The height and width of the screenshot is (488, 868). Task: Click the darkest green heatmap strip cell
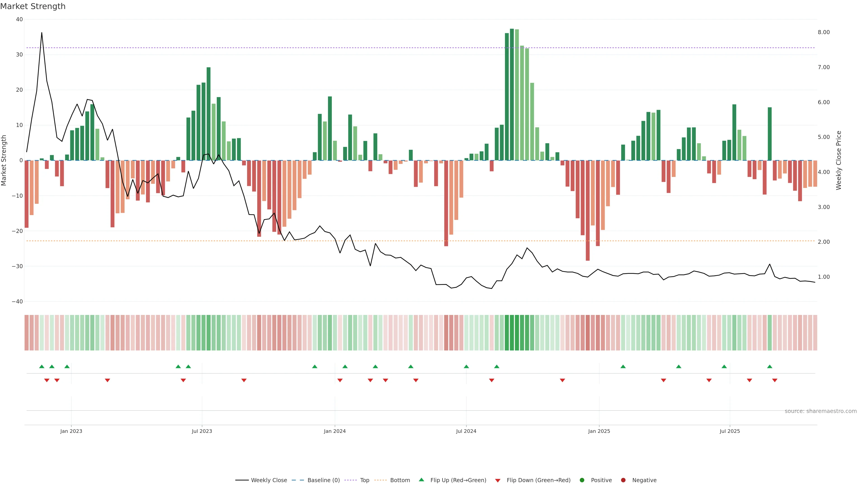click(512, 333)
